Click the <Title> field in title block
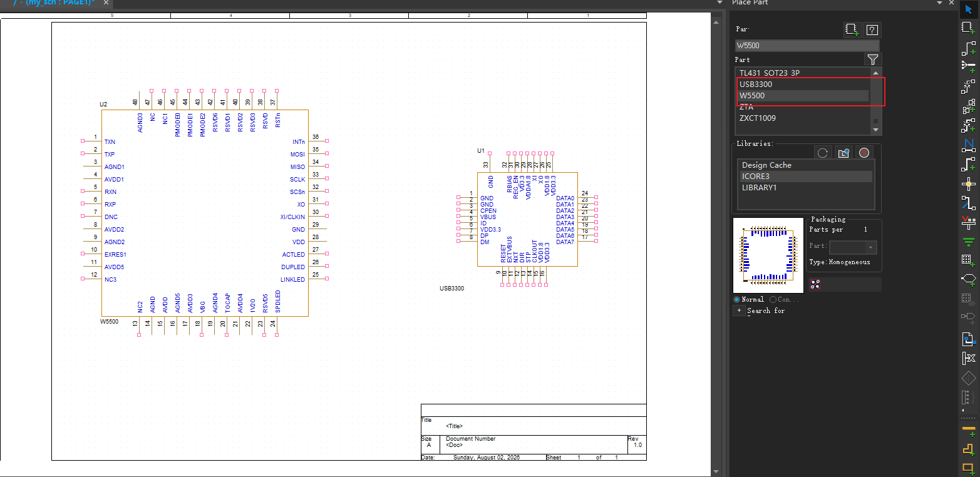The height and width of the screenshot is (477, 980). point(454,426)
